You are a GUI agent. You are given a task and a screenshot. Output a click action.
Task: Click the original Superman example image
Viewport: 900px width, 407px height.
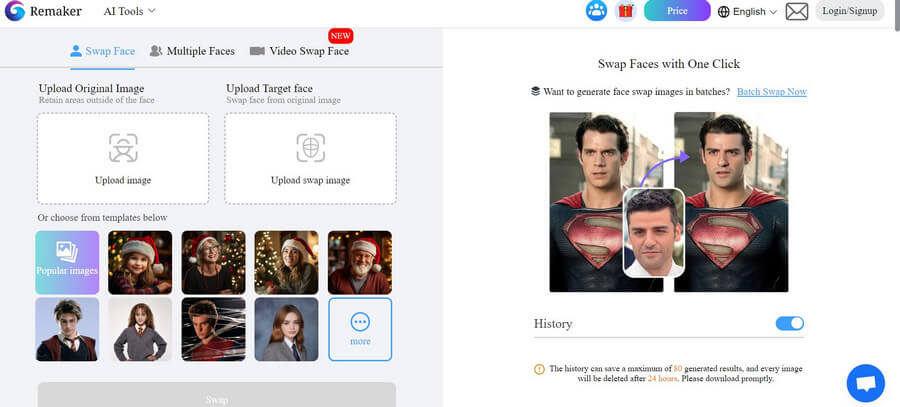(606, 201)
